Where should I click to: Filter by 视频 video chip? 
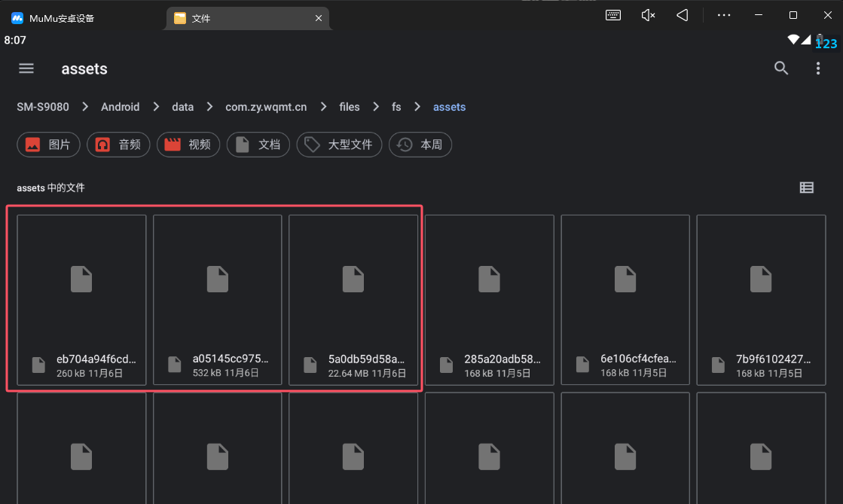pyautogui.click(x=188, y=145)
